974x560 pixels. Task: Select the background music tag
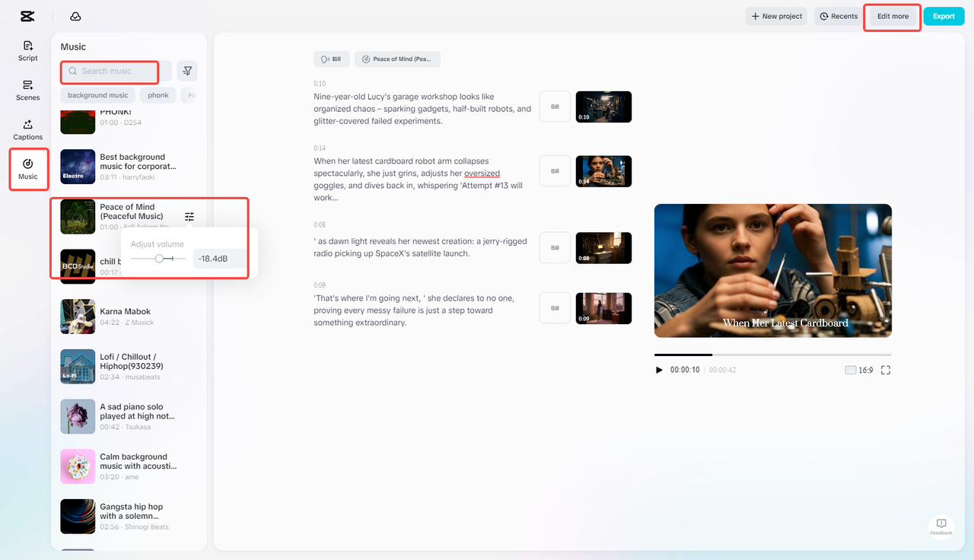click(x=97, y=94)
